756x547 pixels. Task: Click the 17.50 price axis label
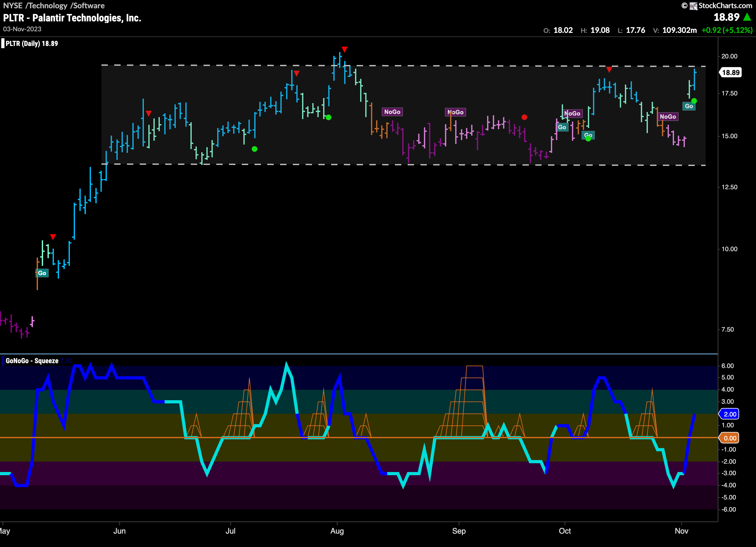pyautogui.click(x=729, y=93)
